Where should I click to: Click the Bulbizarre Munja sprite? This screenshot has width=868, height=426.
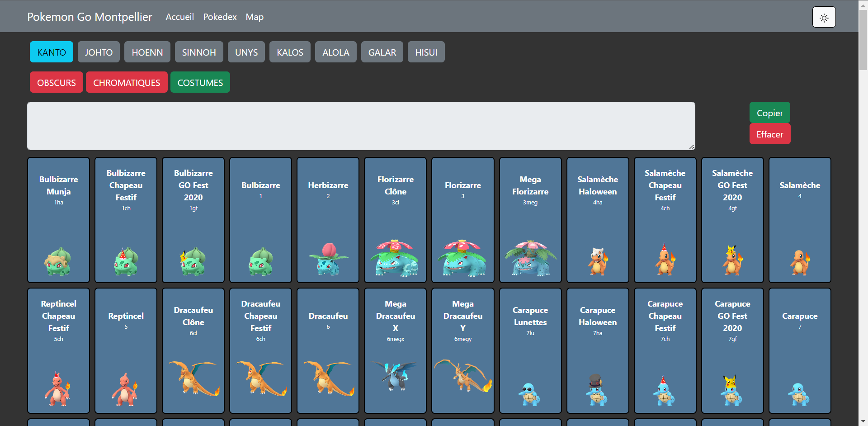[58, 261]
